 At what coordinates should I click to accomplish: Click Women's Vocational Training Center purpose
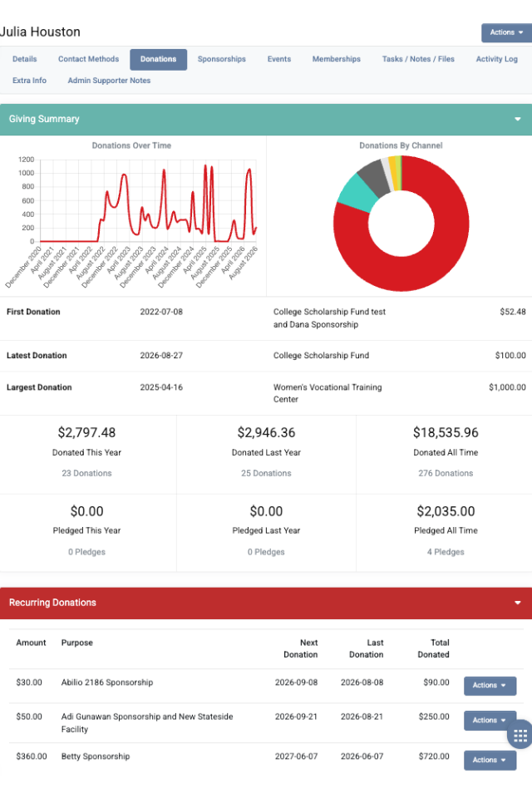pos(328,393)
